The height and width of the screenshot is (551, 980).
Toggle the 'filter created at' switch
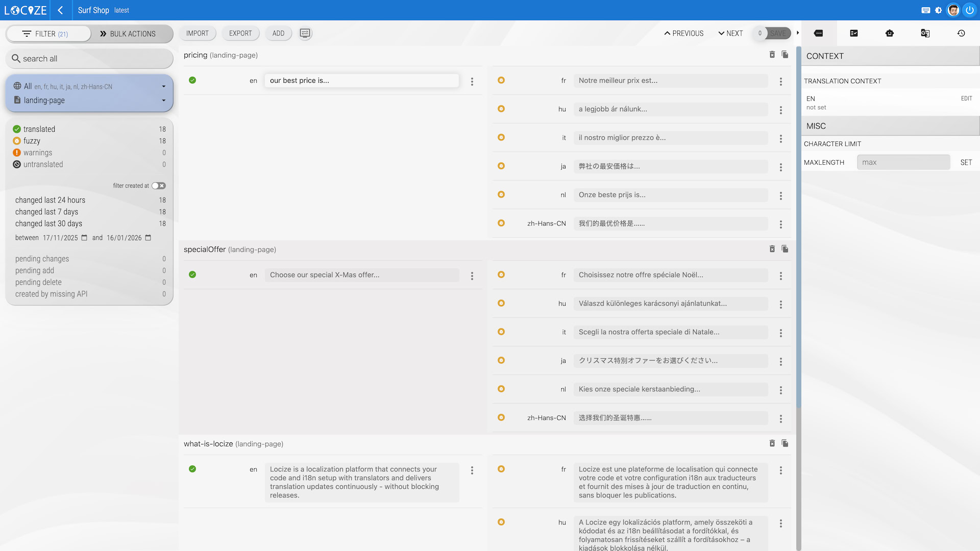pyautogui.click(x=158, y=186)
